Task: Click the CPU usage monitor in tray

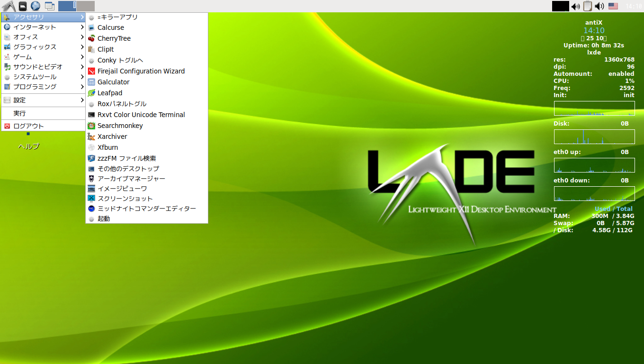Action: pos(560,6)
